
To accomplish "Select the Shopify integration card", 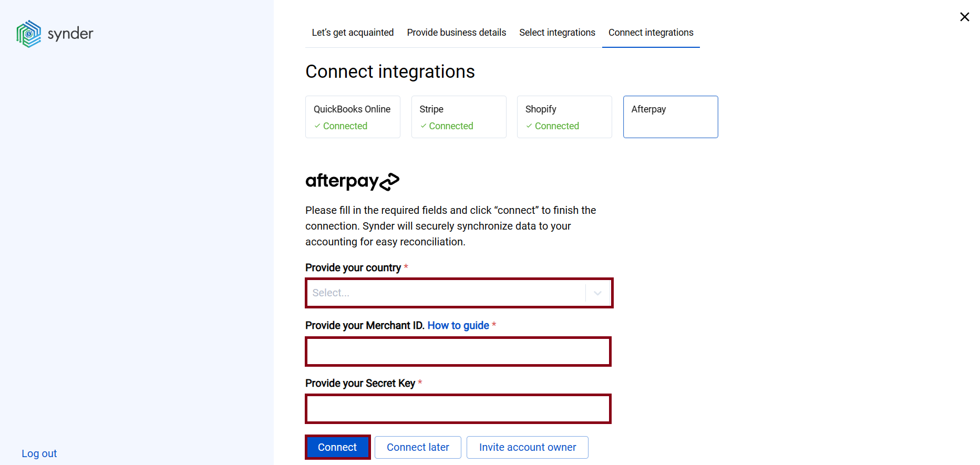I will pos(564,117).
